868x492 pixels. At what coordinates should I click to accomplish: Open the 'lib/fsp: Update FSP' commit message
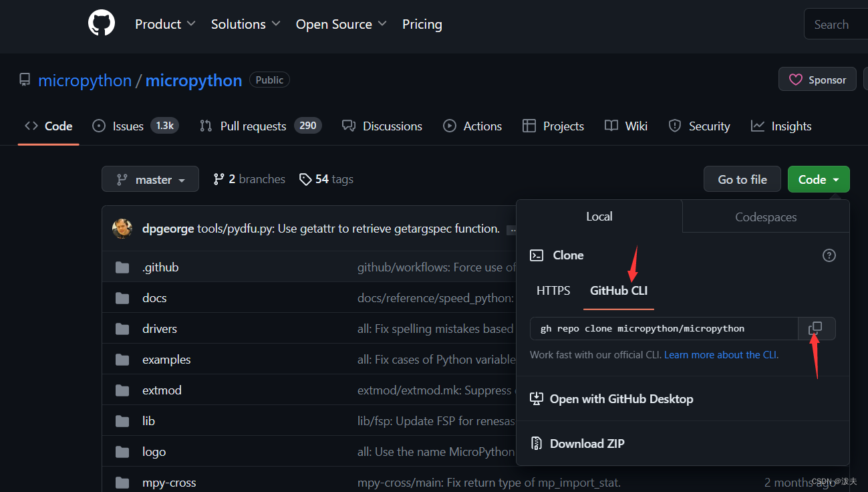(x=436, y=421)
